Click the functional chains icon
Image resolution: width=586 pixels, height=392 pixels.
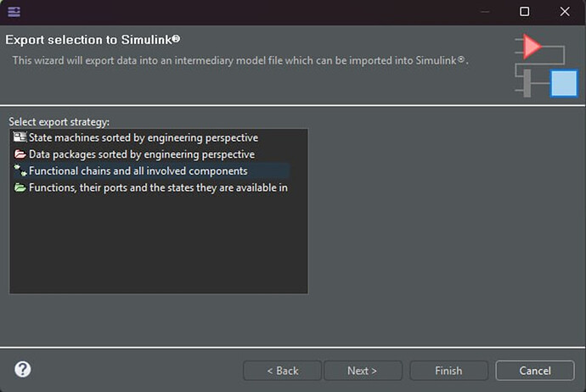tap(20, 171)
